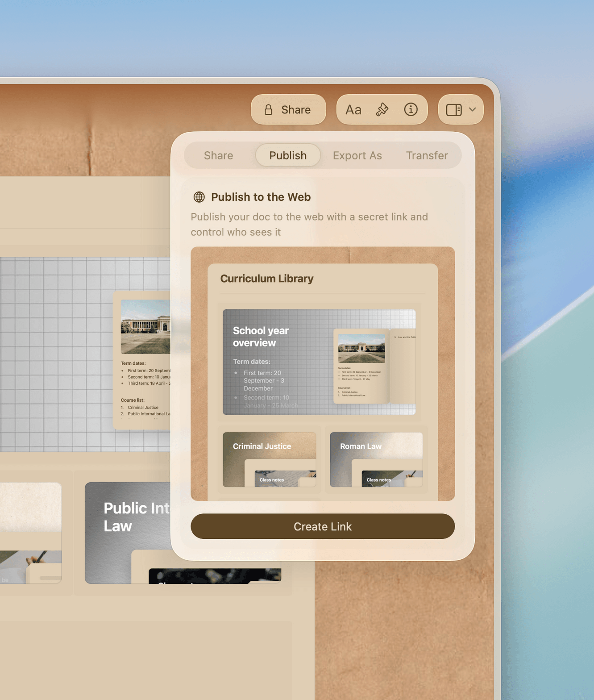Viewport: 594px width, 700px height.
Task: Click the building photo in the background document
Action: (x=145, y=327)
